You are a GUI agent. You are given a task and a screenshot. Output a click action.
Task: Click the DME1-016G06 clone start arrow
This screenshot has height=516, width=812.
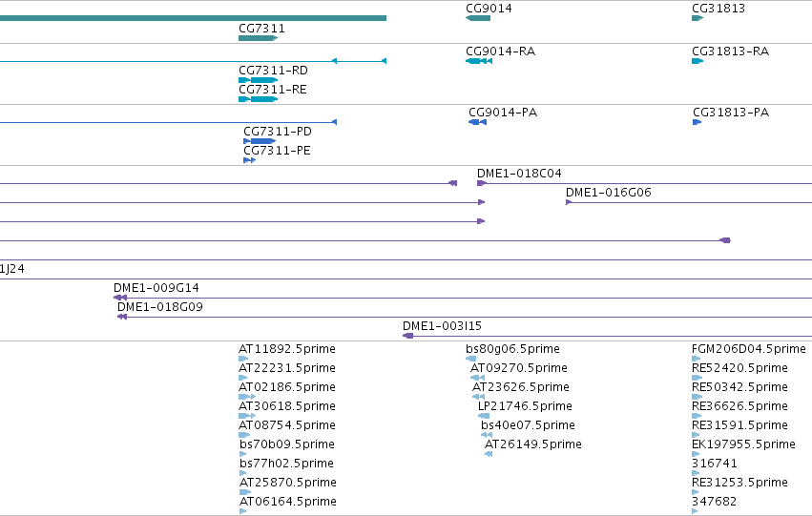(569, 202)
